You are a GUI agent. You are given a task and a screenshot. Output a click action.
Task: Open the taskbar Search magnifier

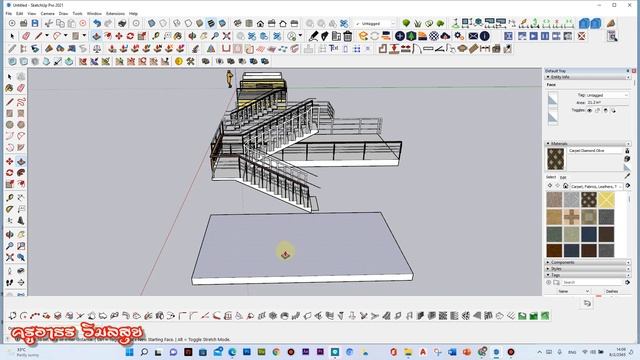tap(144, 352)
